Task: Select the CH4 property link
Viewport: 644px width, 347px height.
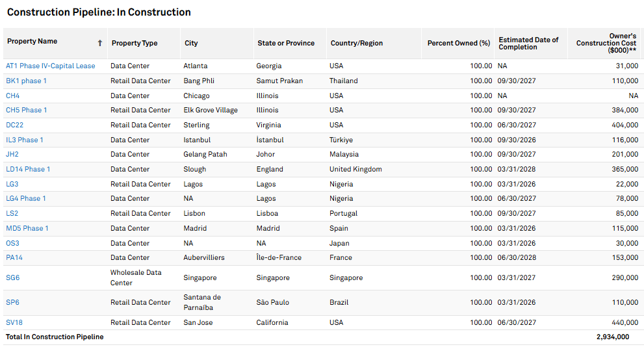Action: pos(13,96)
